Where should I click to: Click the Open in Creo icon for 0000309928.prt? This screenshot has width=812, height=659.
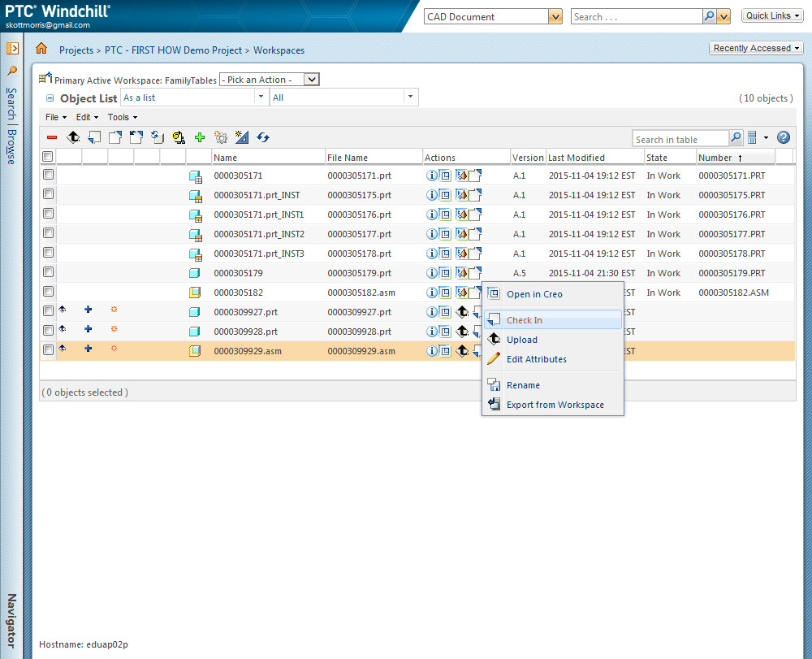(445, 332)
